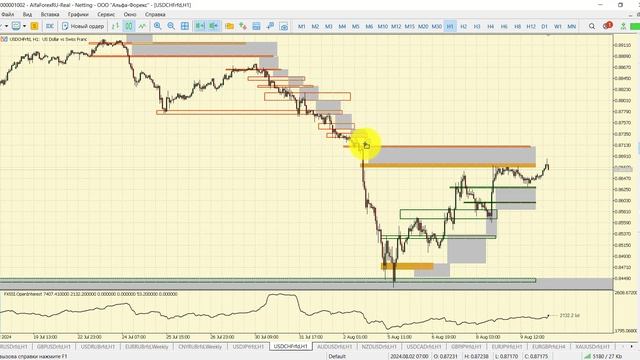This screenshot has width=640, height=360.
Task: Click the green VPS person icon
Action: [623, 26]
